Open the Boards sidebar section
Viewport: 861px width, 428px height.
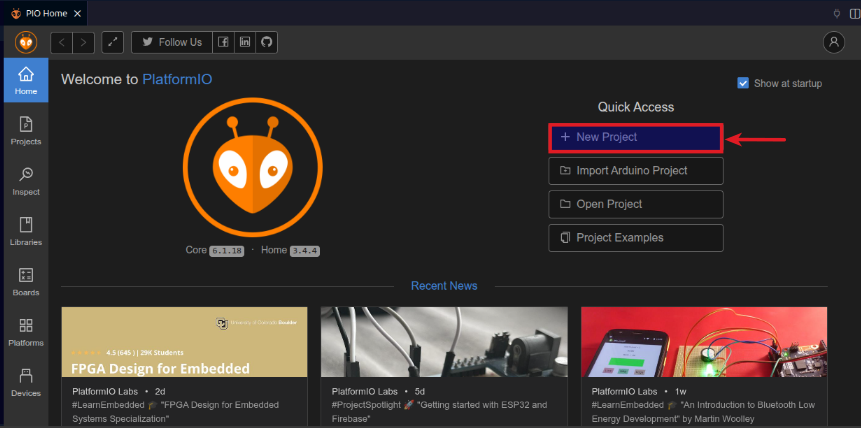coord(26,281)
